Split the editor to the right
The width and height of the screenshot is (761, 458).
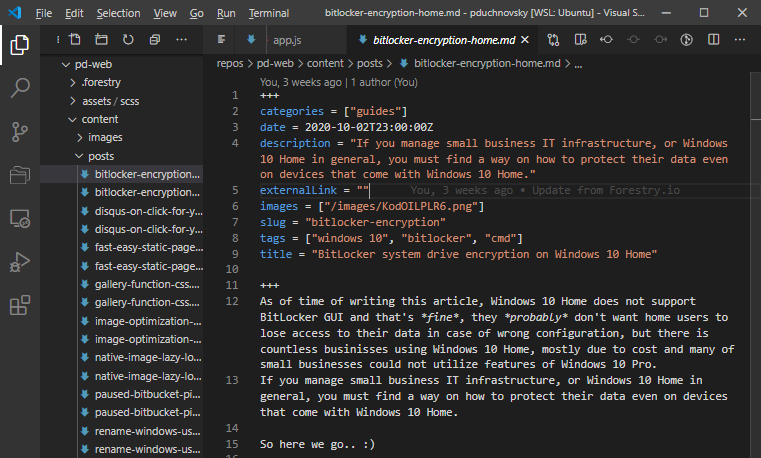pyautogui.click(x=714, y=40)
